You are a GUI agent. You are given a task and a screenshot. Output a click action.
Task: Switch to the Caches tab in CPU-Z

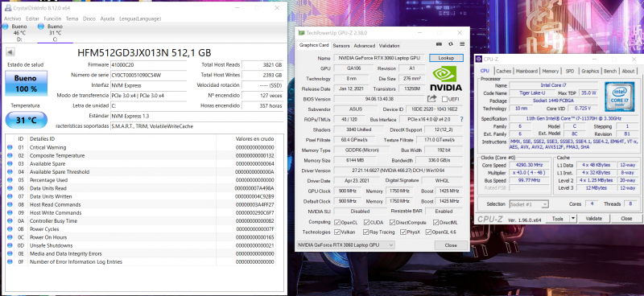pos(503,71)
